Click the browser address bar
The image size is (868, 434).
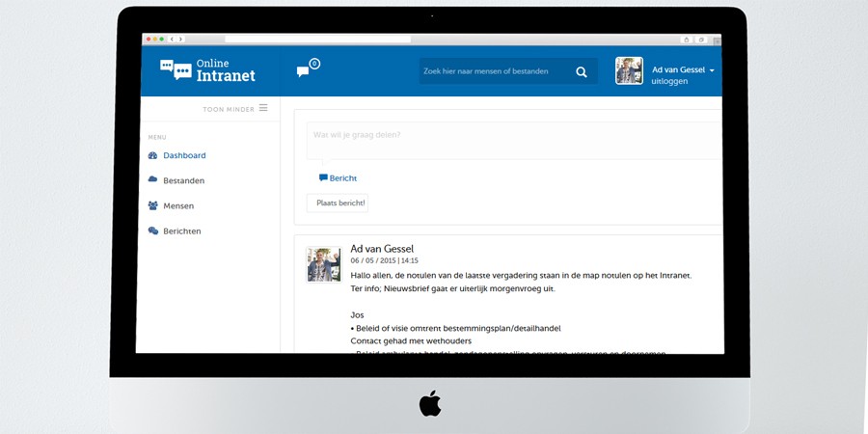click(317, 40)
